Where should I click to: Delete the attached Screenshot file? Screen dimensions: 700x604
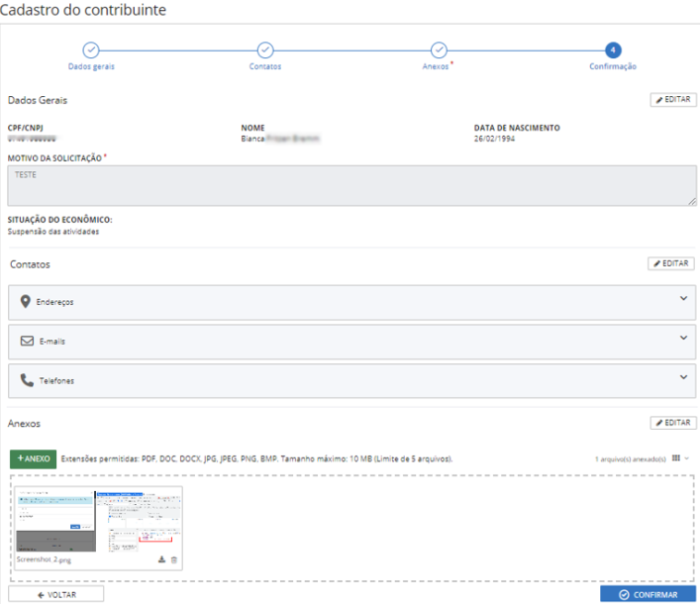click(174, 560)
